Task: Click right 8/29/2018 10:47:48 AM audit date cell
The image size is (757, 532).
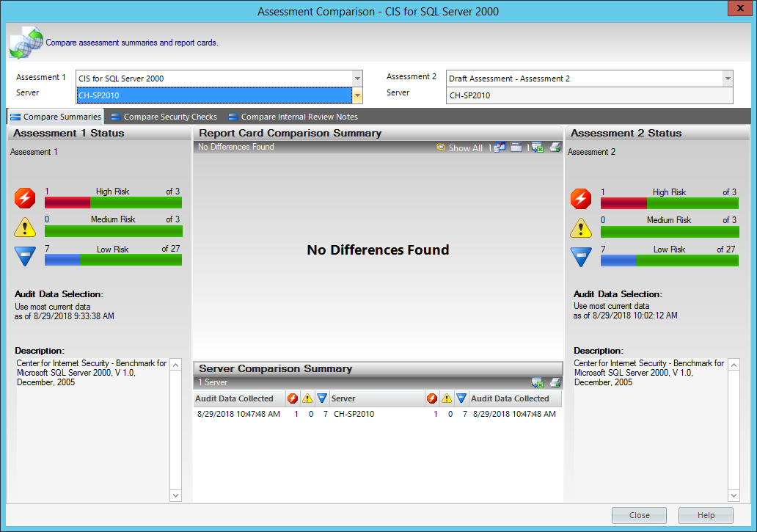Action: tap(514, 414)
